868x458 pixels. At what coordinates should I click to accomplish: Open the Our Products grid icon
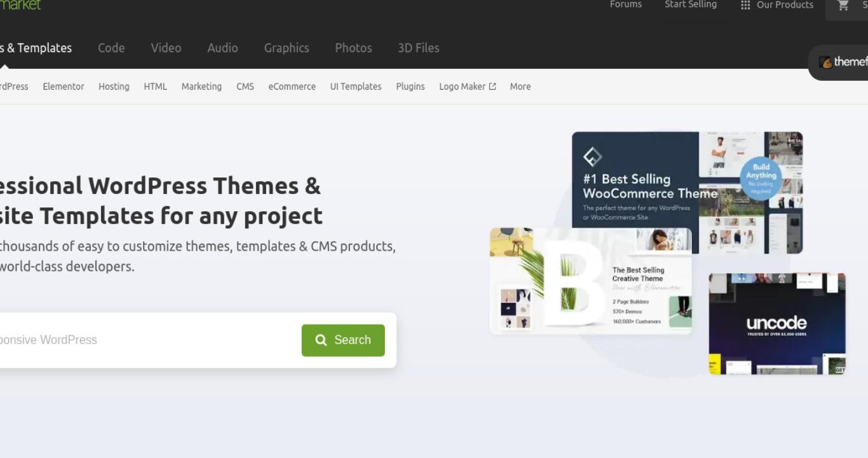tap(745, 5)
